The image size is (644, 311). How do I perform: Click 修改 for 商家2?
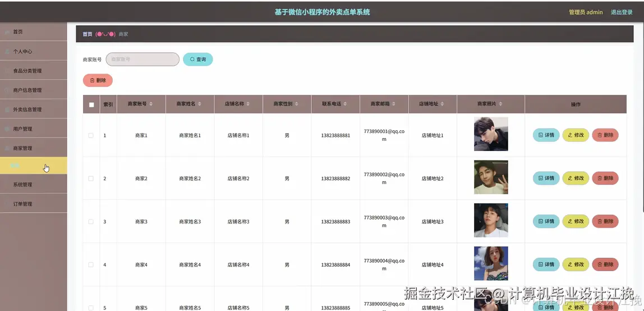tap(576, 178)
